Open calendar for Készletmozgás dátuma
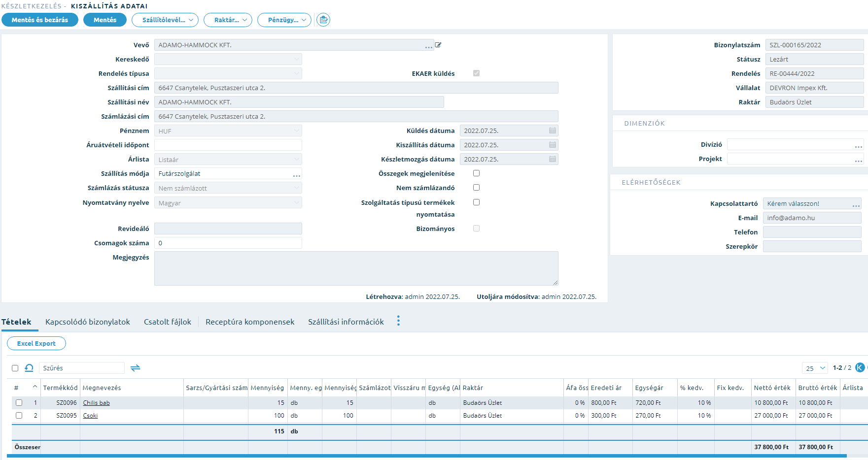This screenshot has height=460, width=868. (x=553, y=159)
